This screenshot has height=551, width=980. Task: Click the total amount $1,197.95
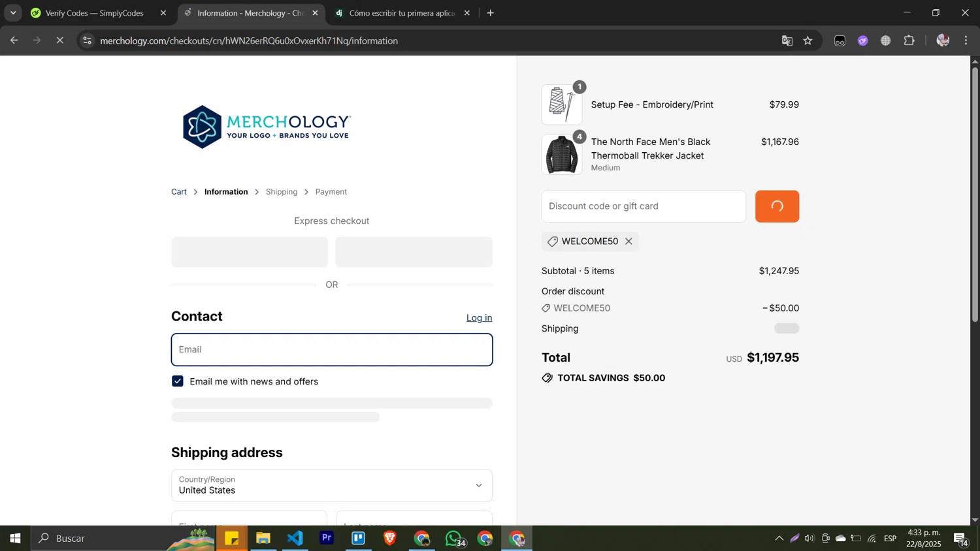click(773, 358)
